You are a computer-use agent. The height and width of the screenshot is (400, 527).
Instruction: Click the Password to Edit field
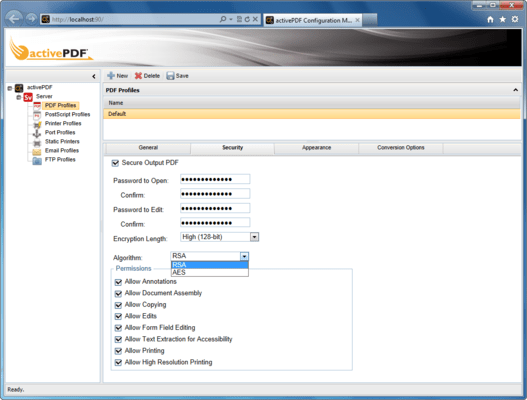(x=215, y=208)
